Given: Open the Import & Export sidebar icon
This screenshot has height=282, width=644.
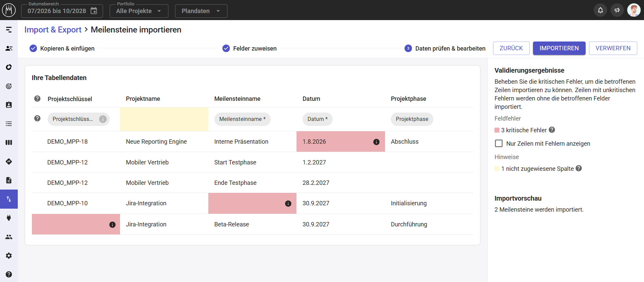Looking at the screenshot, I should (x=9, y=199).
